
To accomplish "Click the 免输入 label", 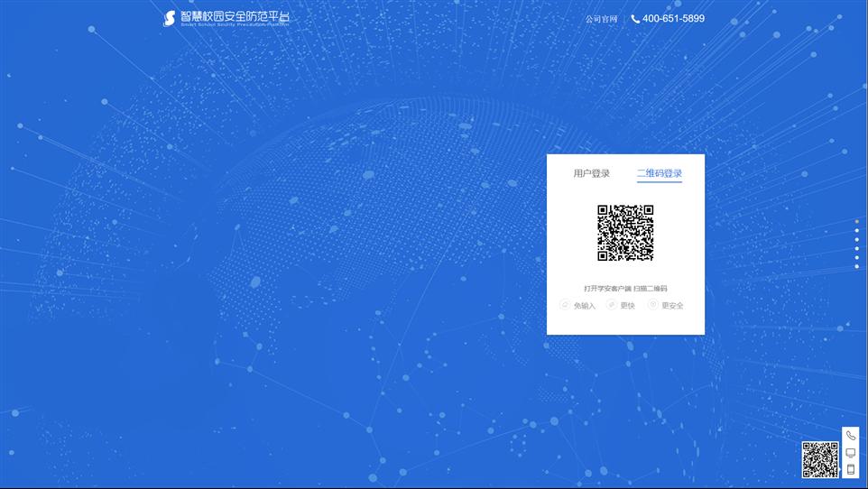I will (584, 306).
